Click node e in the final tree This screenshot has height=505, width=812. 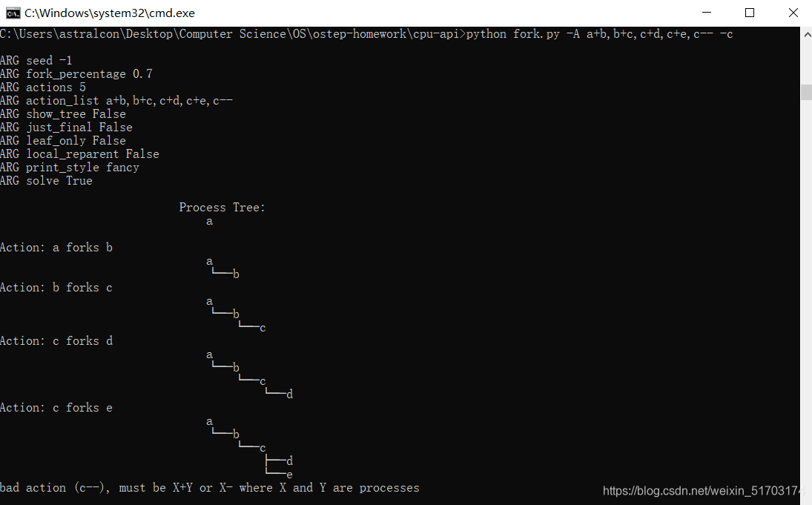[x=289, y=475]
